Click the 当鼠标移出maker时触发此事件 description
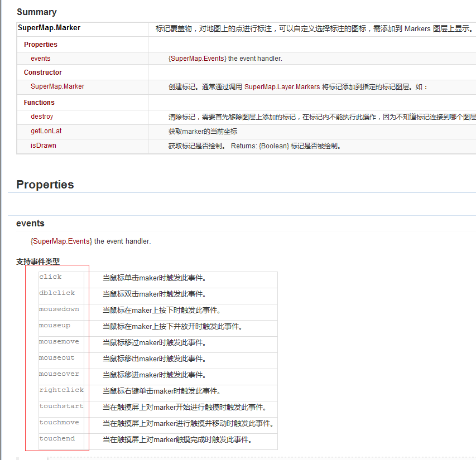Image resolution: width=476 pixels, height=460 pixels. pos(154,359)
